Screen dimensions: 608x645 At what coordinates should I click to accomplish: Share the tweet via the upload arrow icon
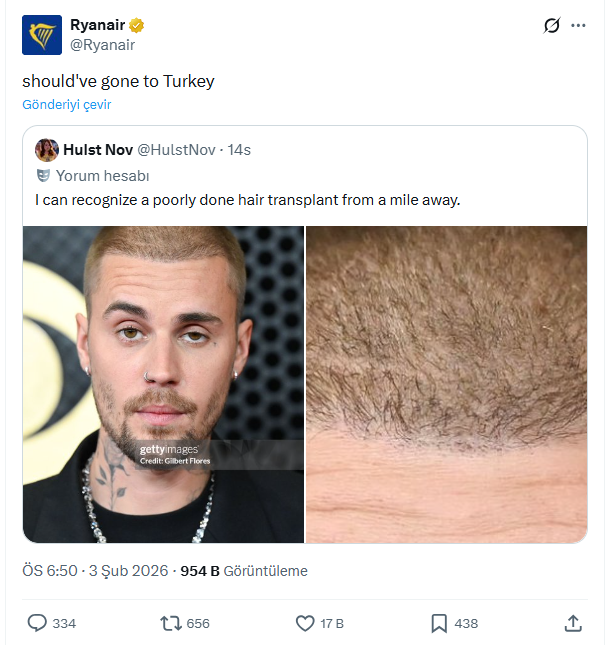573,623
